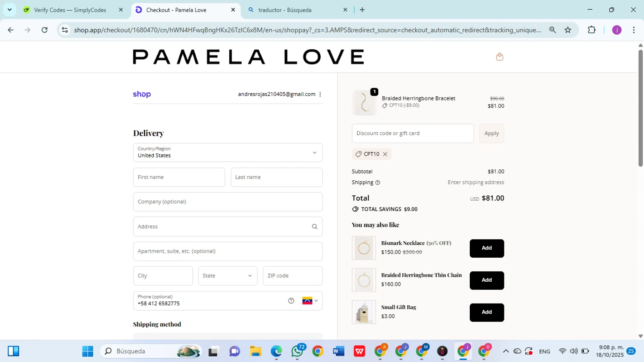Open the phone country flag selector
644x362 pixels.
[310, 301]
